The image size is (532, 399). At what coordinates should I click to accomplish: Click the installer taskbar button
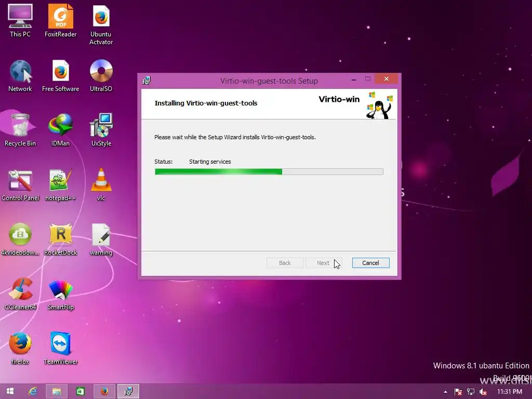point(128,391)
